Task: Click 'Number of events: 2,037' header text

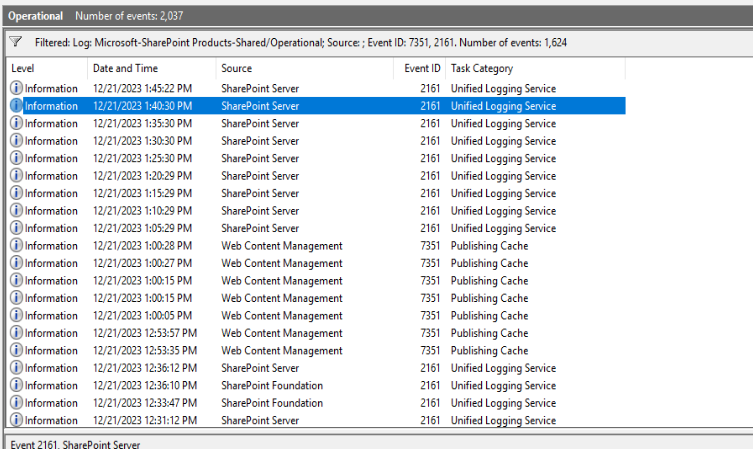Action: (x=129, y=16)
